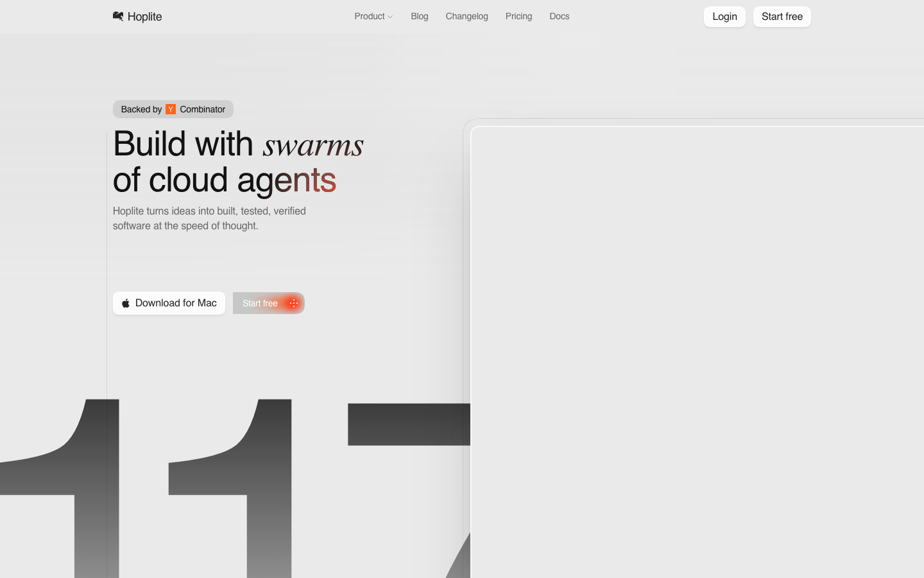Click the Apple icon on Download button
This screenshot has width=924, height=578.
click(126, 303)
